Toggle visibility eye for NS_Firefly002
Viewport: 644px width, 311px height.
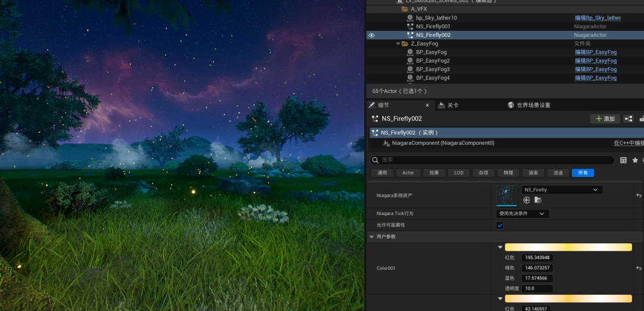tap(371, 35)
